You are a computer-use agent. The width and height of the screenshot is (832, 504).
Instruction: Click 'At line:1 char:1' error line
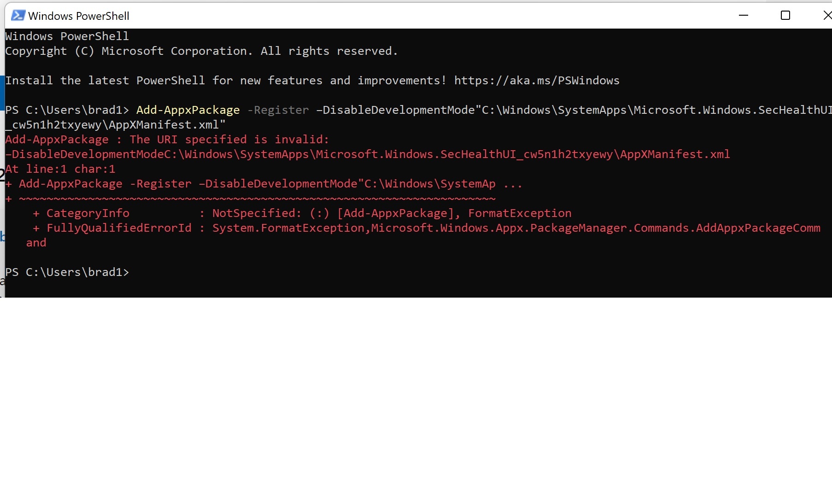tap(60, 169)
